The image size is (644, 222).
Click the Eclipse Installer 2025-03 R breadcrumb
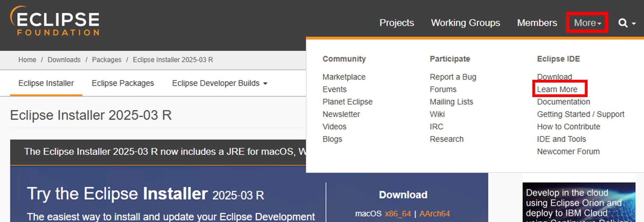click(173, 60)
